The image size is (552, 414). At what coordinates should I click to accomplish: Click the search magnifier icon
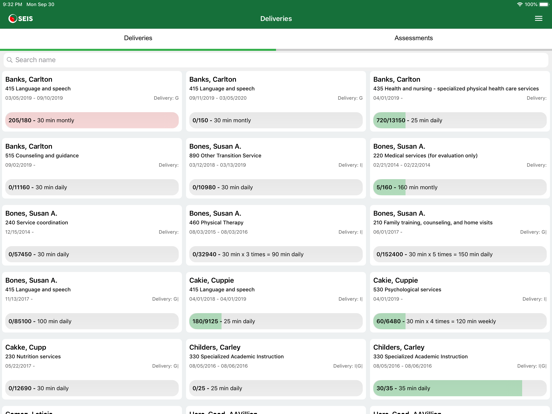(x=10, y=60)
